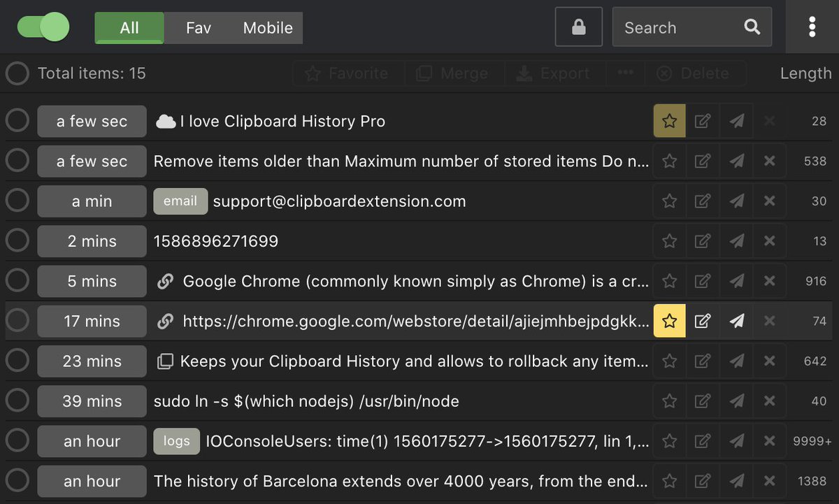839x504 pixels.
Task: Select checkbox for 1586896271699 row
Action: (x=17, y=241)
